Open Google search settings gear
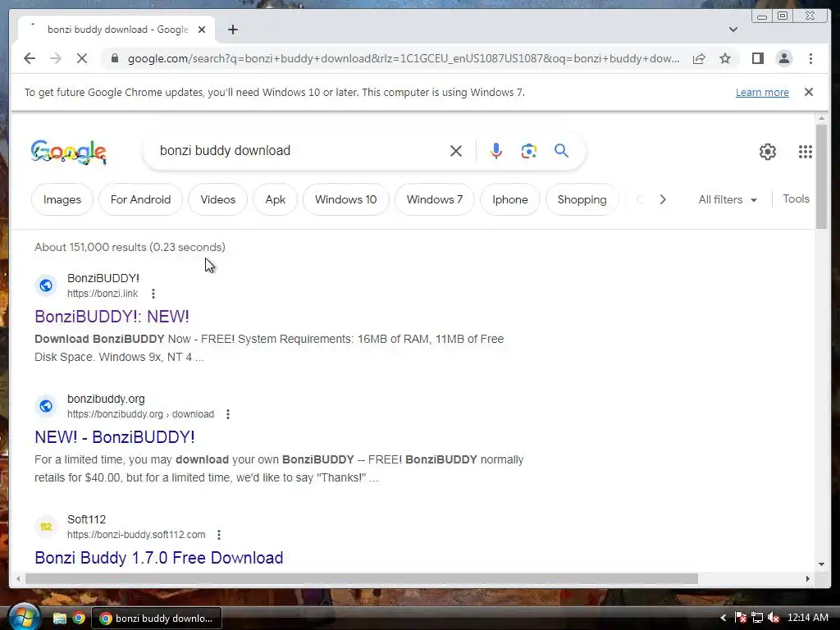840x630 pixels. pos(767,152)
